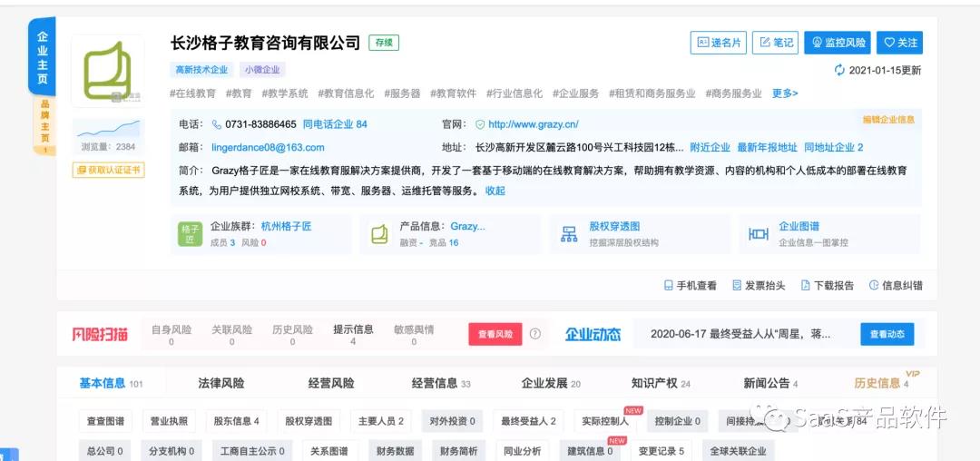Switch to the 法律风险 tab
Image resolution: width=980 pixels, height=461 pixels.
click(x=220, y=384)
